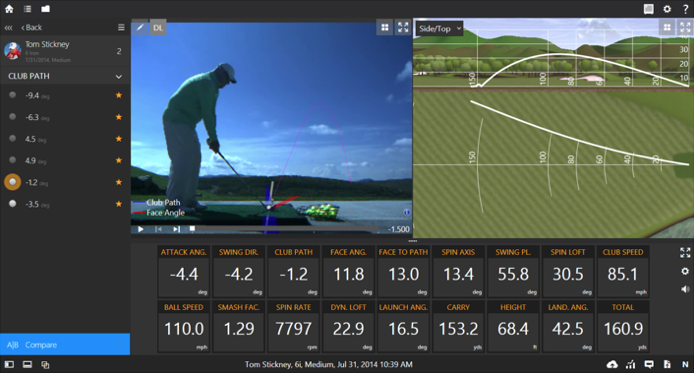Viewport: 694px width, 373px height.
Task: Open the video grid layout icon
Action: tap(385, 27)
